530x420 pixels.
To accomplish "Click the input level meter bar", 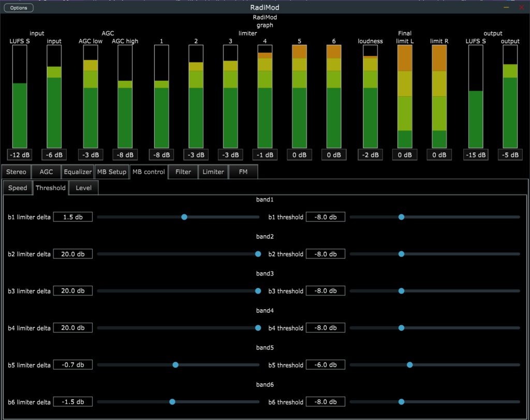I will pyautogui.click(x=54, y=96).
